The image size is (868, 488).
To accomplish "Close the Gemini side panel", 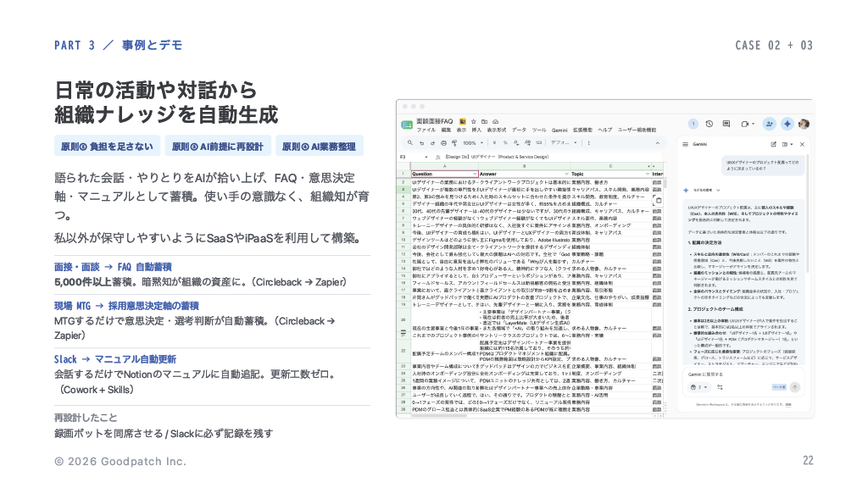I will [x=802, y=144].
